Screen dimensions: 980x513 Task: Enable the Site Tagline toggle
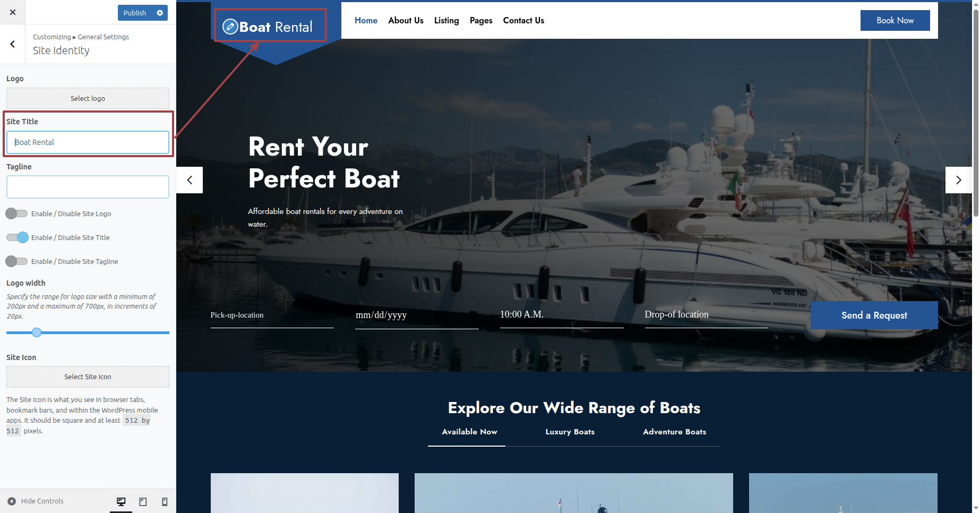16,261
